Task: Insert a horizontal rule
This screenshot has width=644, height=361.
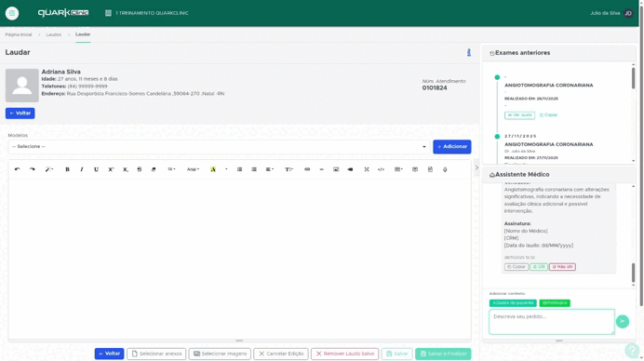Action: (322, 169)
